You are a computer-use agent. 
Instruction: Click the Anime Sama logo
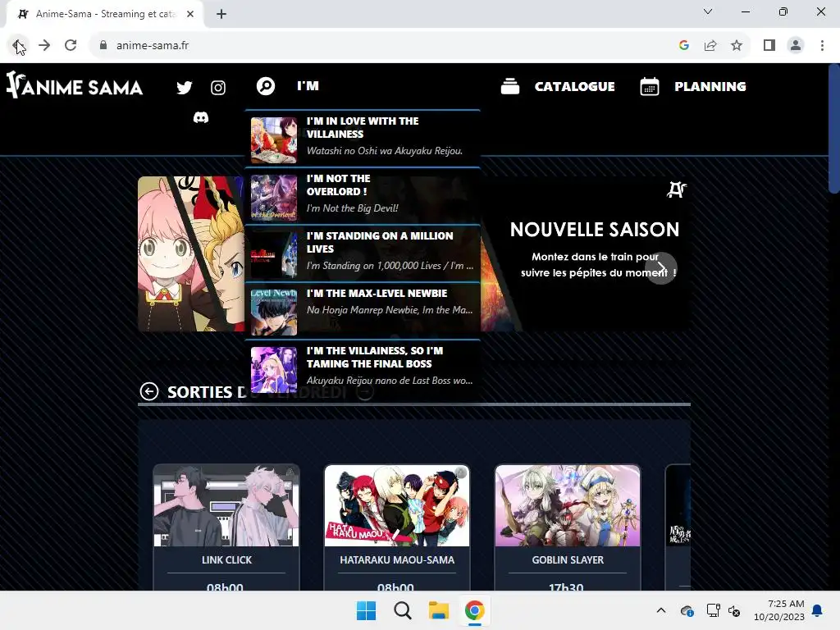(x=75, y=85)
